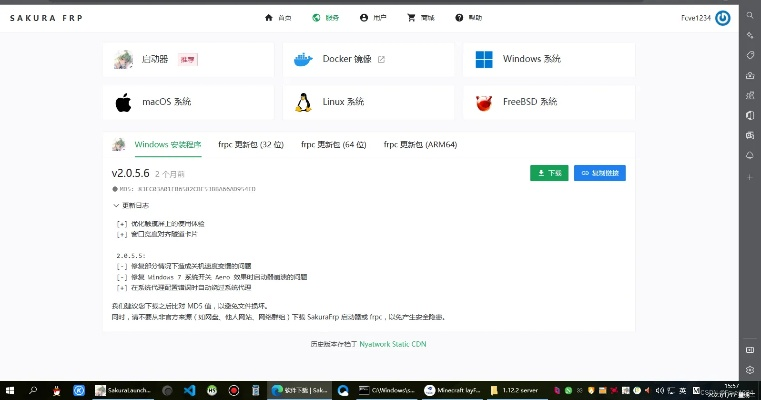This screenshot has width=761, height=400.
Task: Open Visual Studio Code from taskbar
Action: pos(189,390)
